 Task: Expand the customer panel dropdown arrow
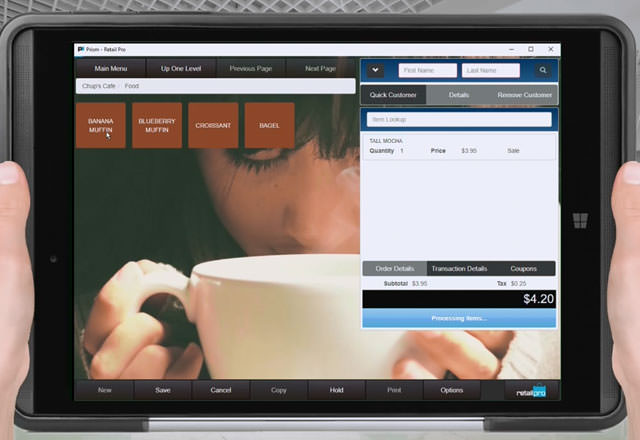375,70
